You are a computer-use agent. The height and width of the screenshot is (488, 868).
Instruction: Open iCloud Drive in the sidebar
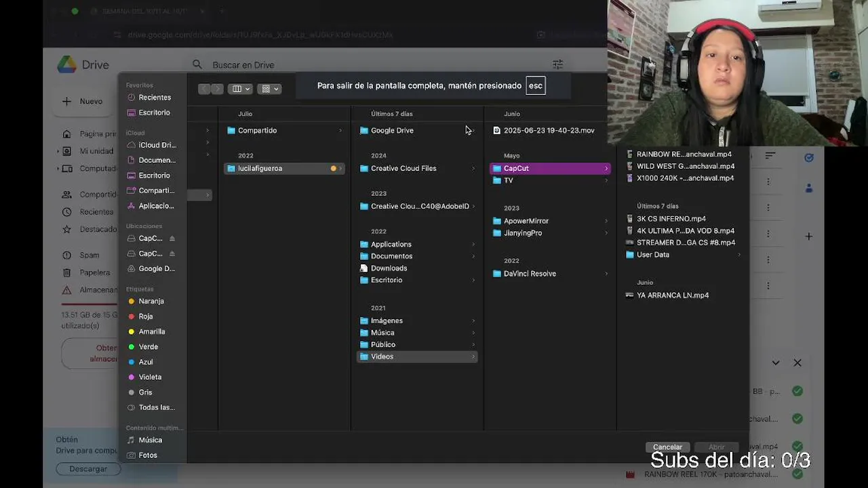(153, 145)
